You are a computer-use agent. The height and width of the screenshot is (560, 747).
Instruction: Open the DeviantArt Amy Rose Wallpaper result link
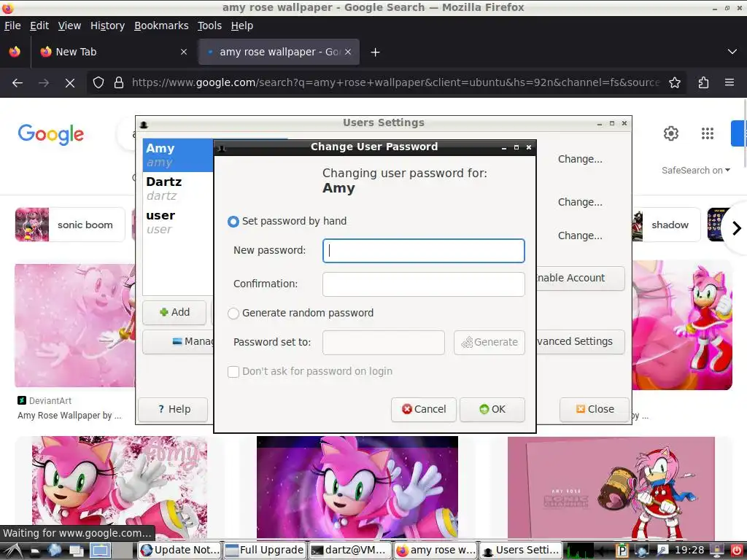click(x=69, y=415)
